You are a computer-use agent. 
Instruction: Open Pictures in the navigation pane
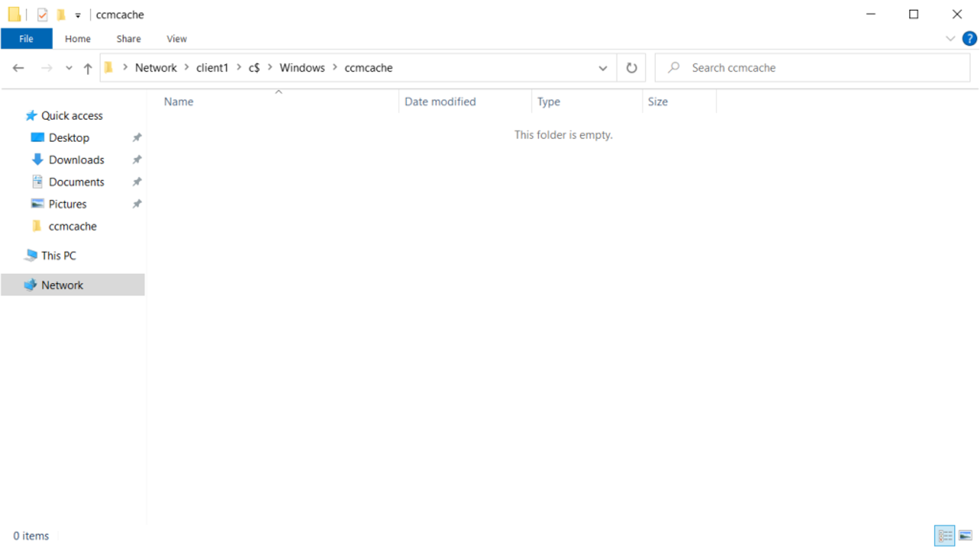(x=67, y=204)
